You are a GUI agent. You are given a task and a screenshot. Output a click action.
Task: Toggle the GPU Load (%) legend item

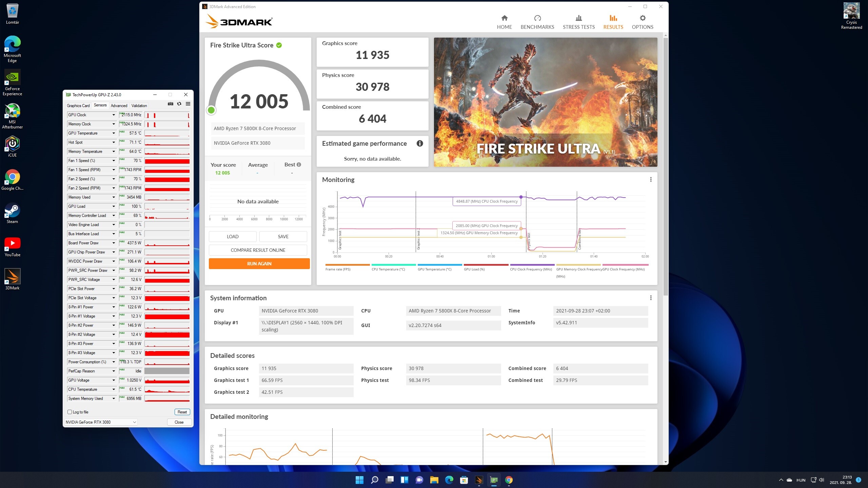474,269
